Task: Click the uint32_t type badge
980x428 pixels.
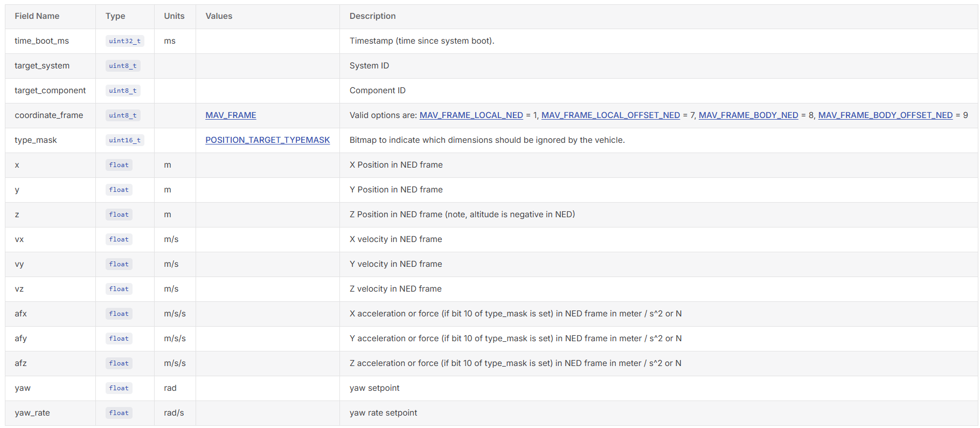Action: click(x=124, y=41)
